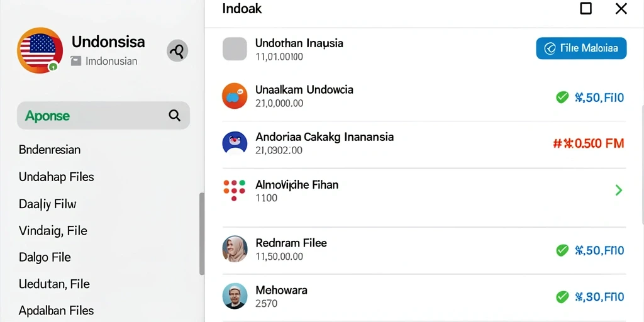Open the Apdalban Files sidebar entry
This screenshot has height=322, width=644.
pyautogui.click(x=56, y=311)
